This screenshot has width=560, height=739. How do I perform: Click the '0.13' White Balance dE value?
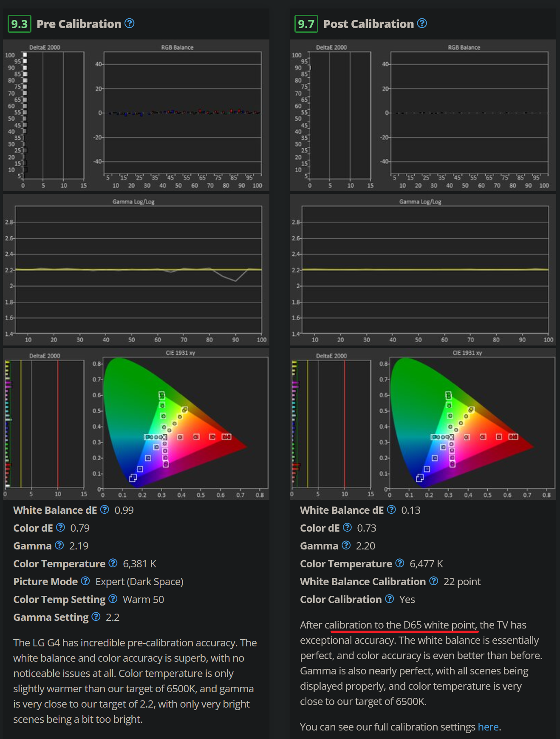[x=411, y=510]
